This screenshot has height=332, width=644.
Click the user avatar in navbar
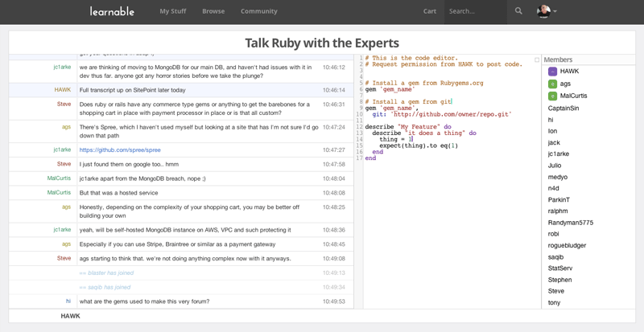[x=543, y=11]
